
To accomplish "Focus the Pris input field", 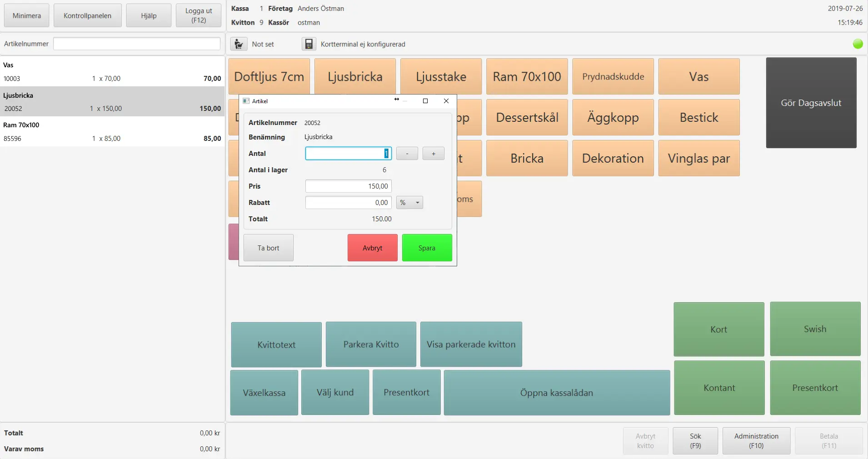I will click(348, 186).
